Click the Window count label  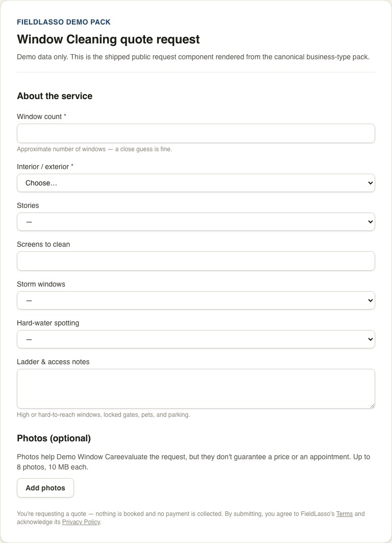pyautogui.click(x=41, y=116)
